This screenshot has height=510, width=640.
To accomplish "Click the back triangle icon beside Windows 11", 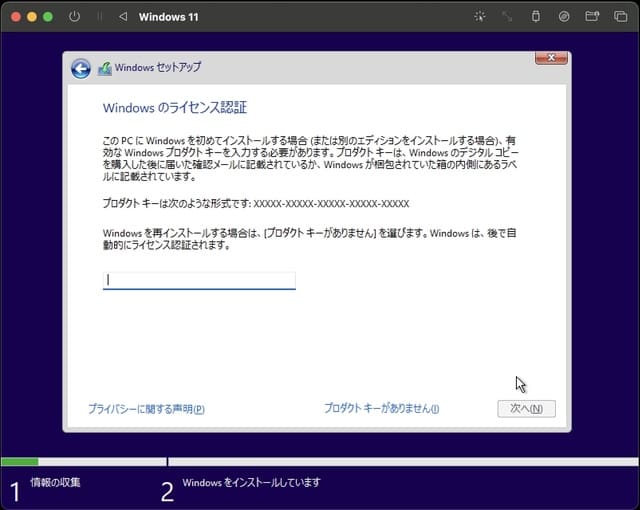I will [123, 17].
